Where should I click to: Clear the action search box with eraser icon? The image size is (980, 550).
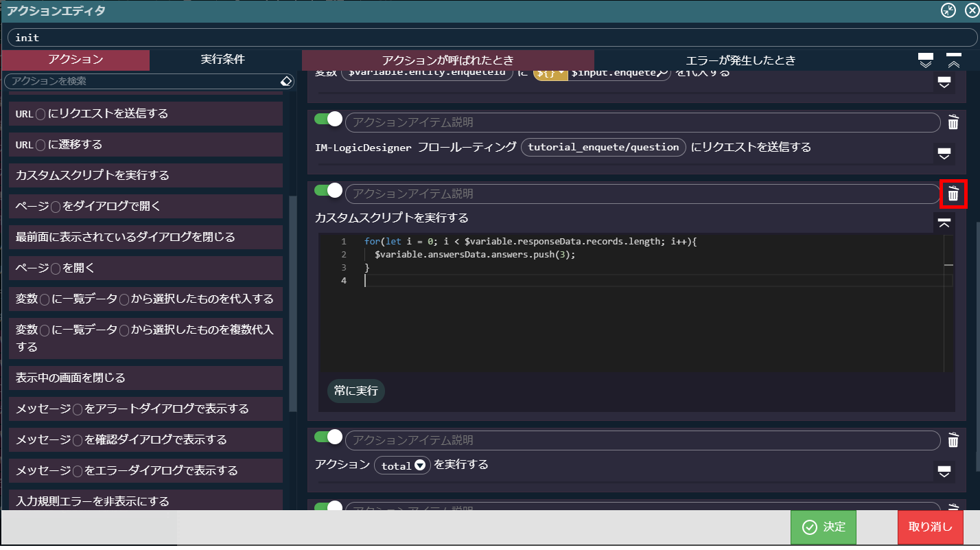[x=287, y=81]
